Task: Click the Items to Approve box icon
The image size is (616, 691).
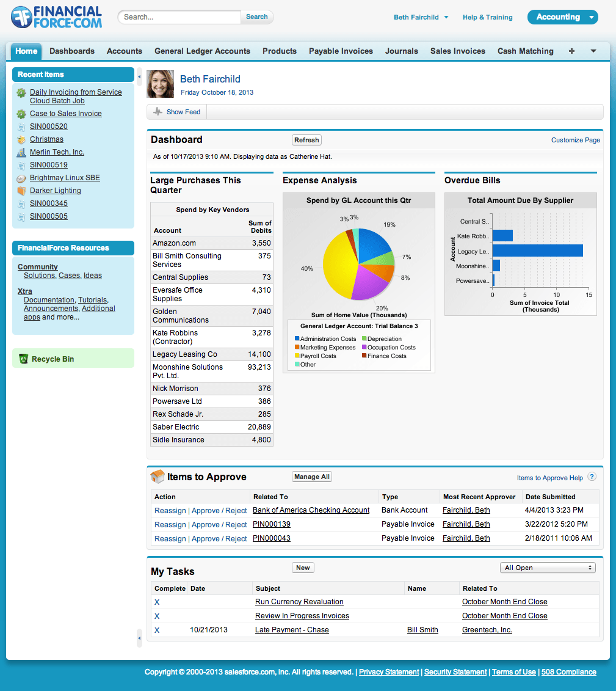Action: point(157,477)
